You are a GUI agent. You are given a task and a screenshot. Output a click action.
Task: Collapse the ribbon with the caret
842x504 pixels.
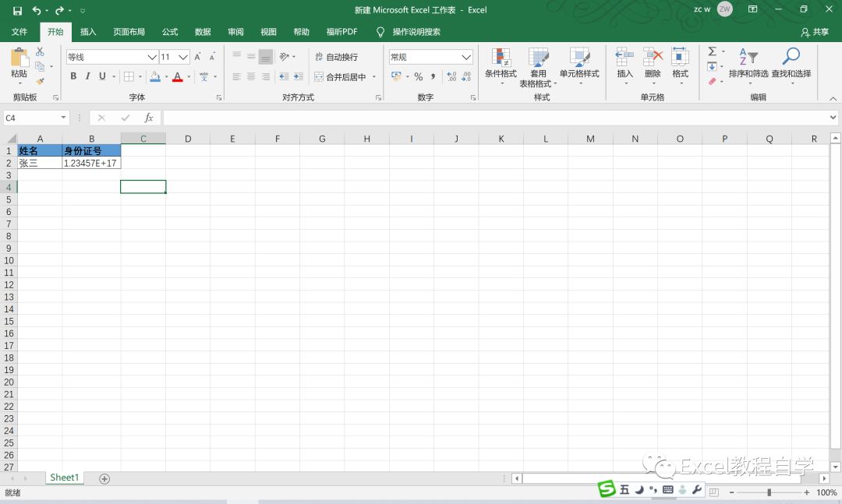pyautogui.click(x=833, y=98)
